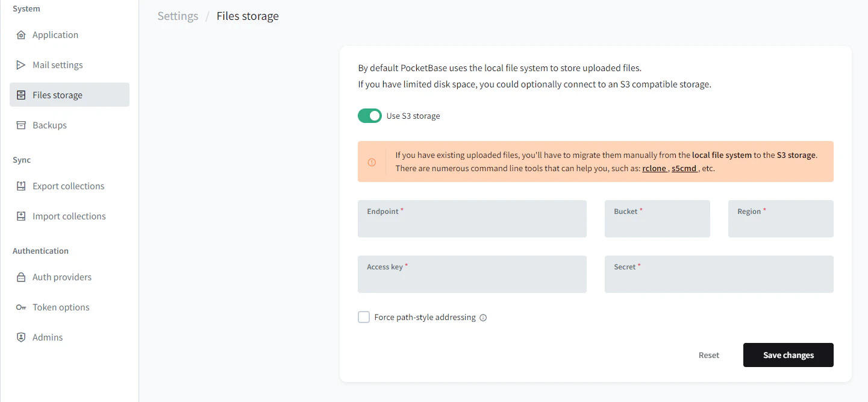This screenshot has width=868, height=402.
Task: Click the Save changes button
Action: pos(788,355)
